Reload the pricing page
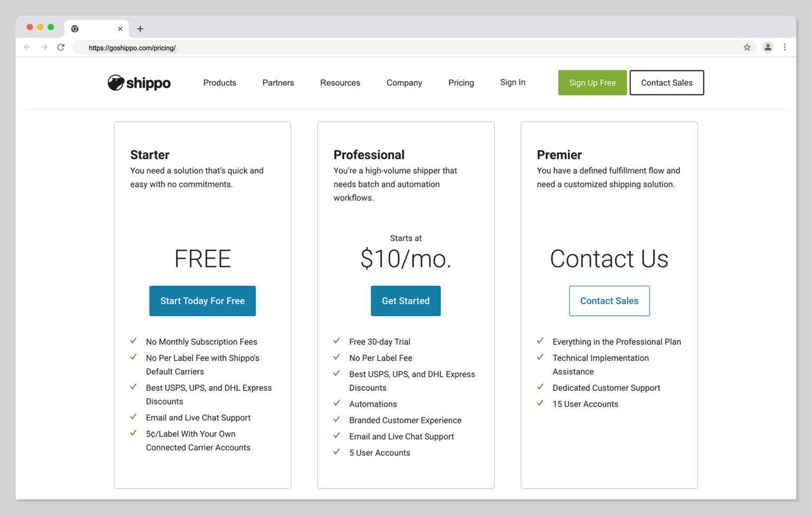The height and width of the screenshot is (515, 812). 61,47
